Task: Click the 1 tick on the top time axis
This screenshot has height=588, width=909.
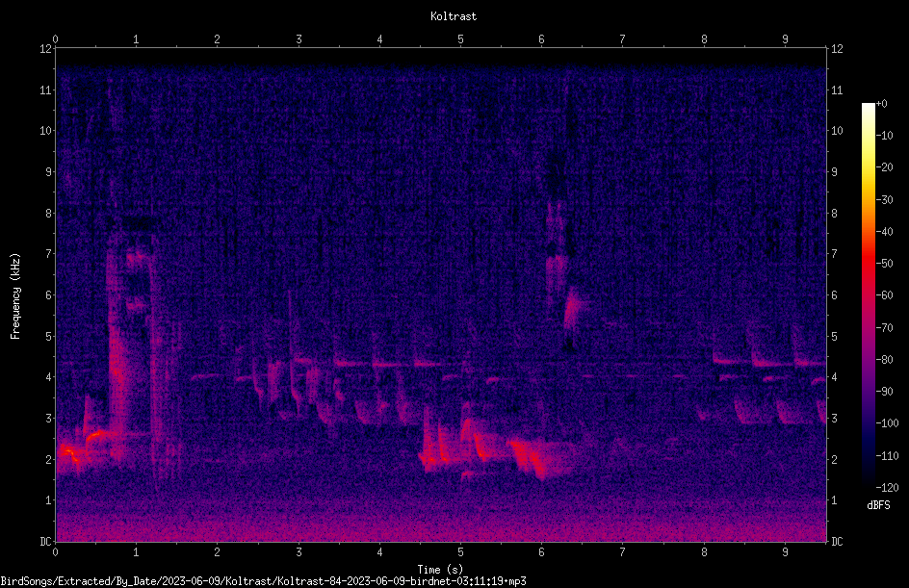Action: tap(136, 39)
